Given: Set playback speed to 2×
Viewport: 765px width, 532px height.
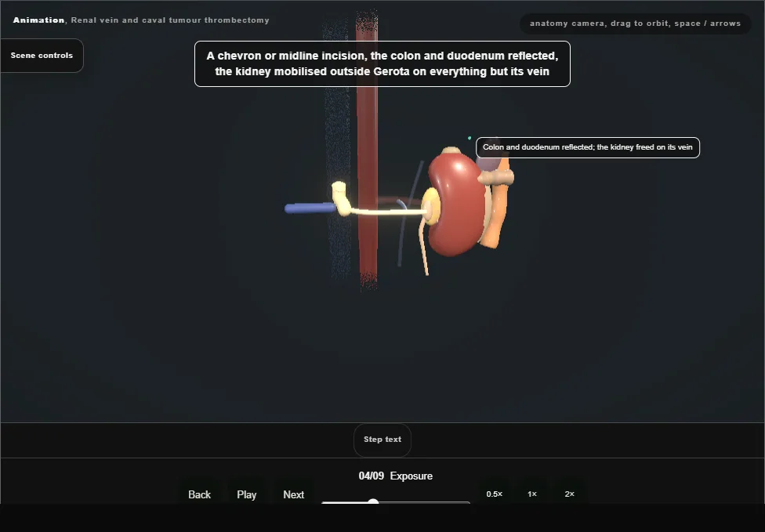Looking at the screenshot, I should coord(569,494).
